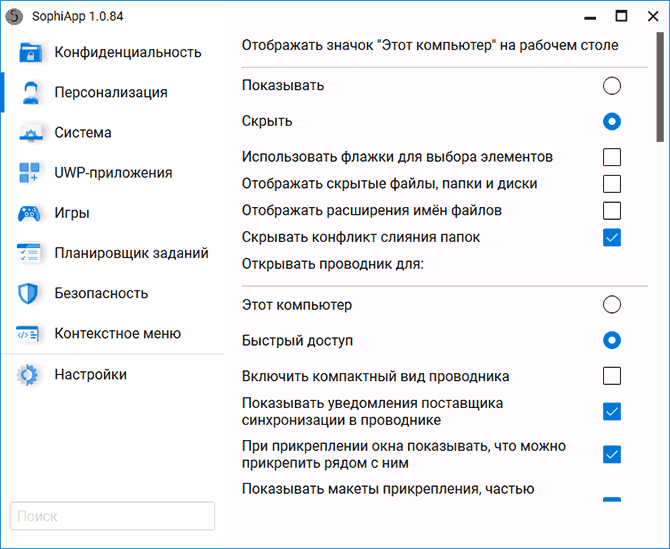Go to the Система section
This screenshot has width=670, height=549.
[x=113, y=132]
